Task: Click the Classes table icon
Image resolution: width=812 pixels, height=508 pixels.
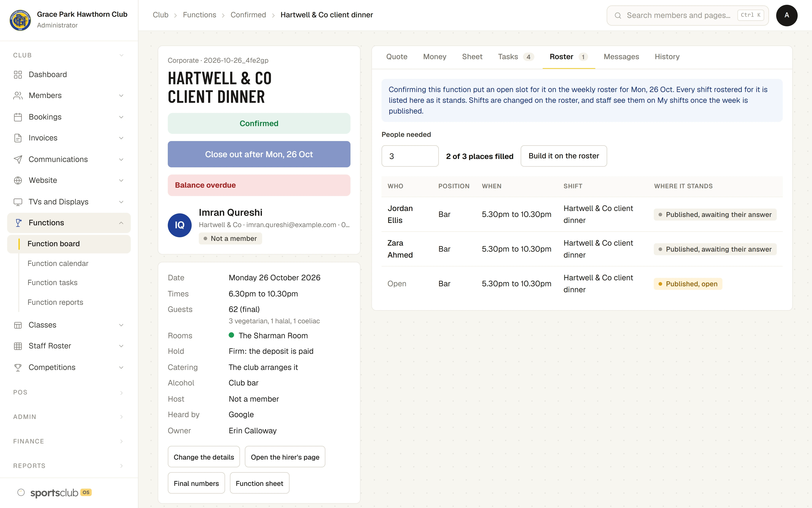Action: tap(18, 325)
